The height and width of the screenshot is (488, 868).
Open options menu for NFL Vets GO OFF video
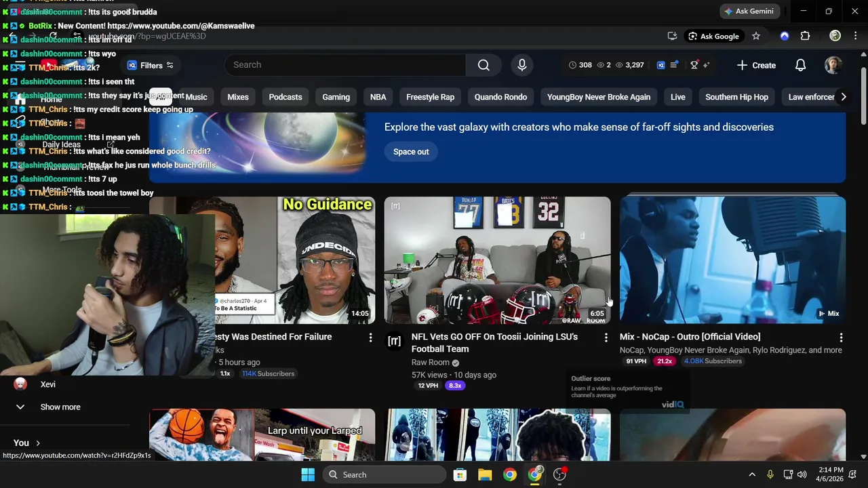(x=606, y=337)
